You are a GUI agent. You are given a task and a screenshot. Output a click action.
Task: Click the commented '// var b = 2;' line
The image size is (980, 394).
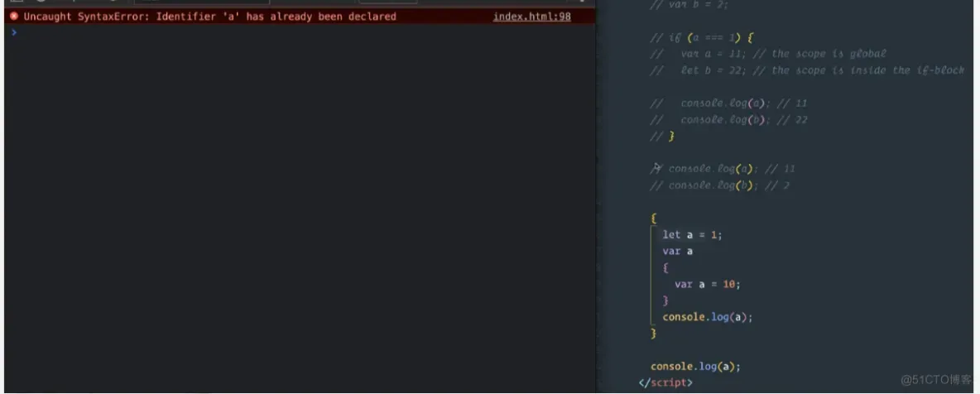point(689,5)
